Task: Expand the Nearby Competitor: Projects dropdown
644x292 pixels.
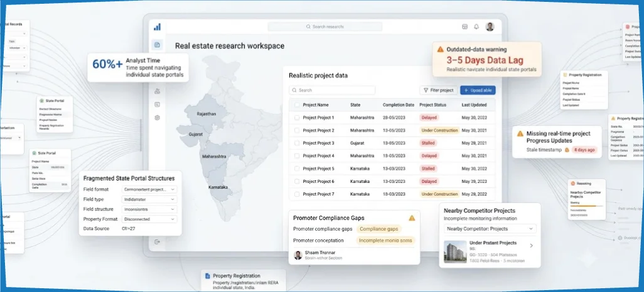Action: (x=490, y=229)
